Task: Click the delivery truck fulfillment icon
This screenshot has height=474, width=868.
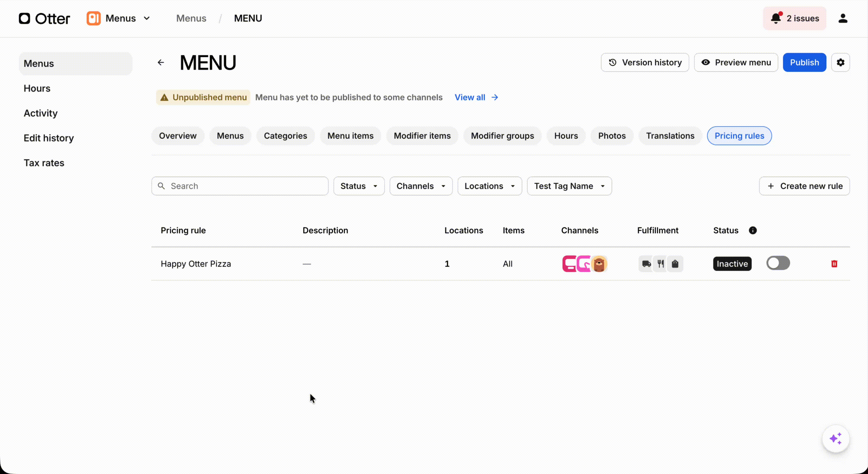Action: tap(646, 264)
